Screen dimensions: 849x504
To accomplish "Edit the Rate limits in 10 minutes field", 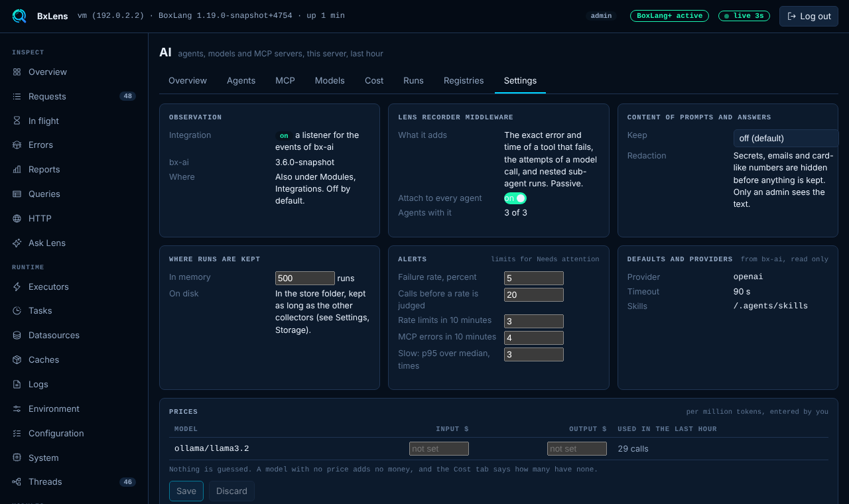I will click(x=534, y=321).
